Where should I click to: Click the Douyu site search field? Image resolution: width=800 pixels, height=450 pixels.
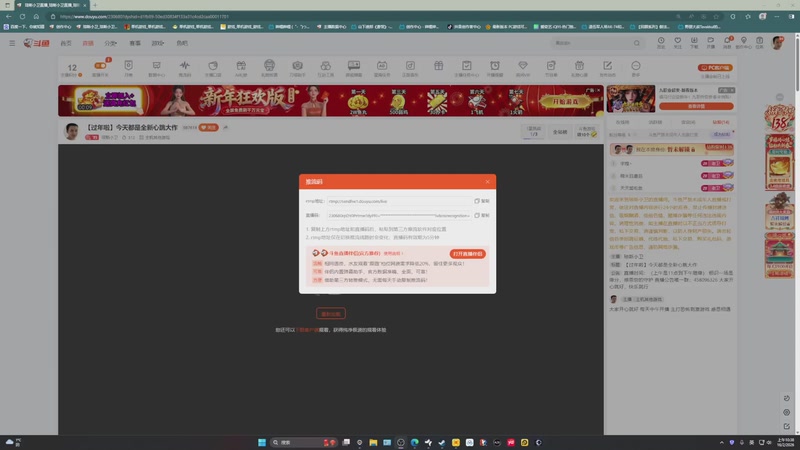[592, 43]
